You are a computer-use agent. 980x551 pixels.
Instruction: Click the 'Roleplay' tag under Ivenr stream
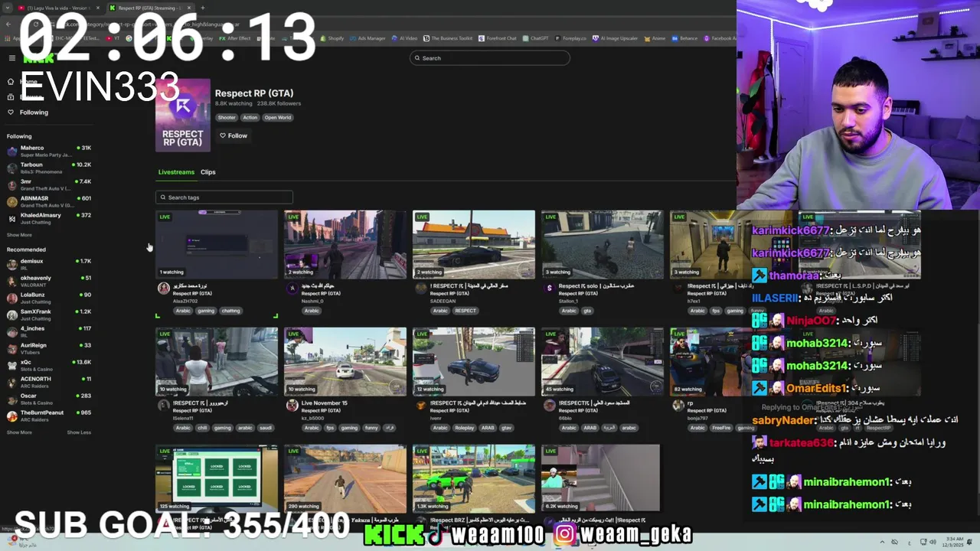pyautogui.click(x=465, y=428)
